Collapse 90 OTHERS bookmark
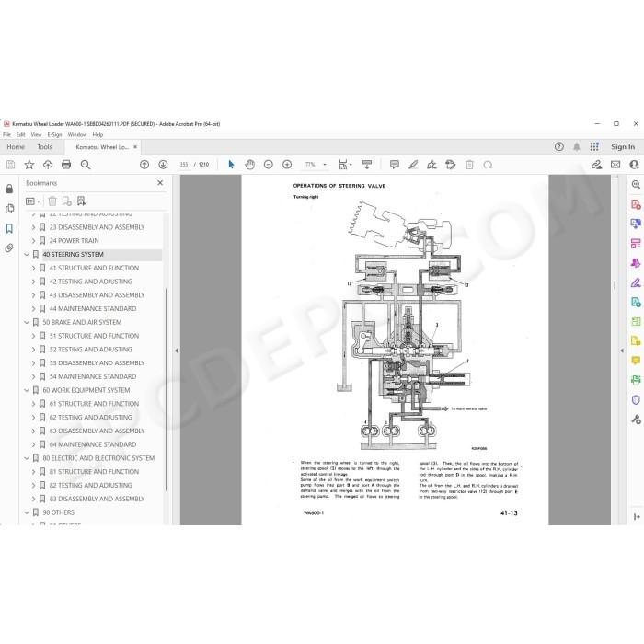This screenshot has height=644, width=644. point(27,512)
